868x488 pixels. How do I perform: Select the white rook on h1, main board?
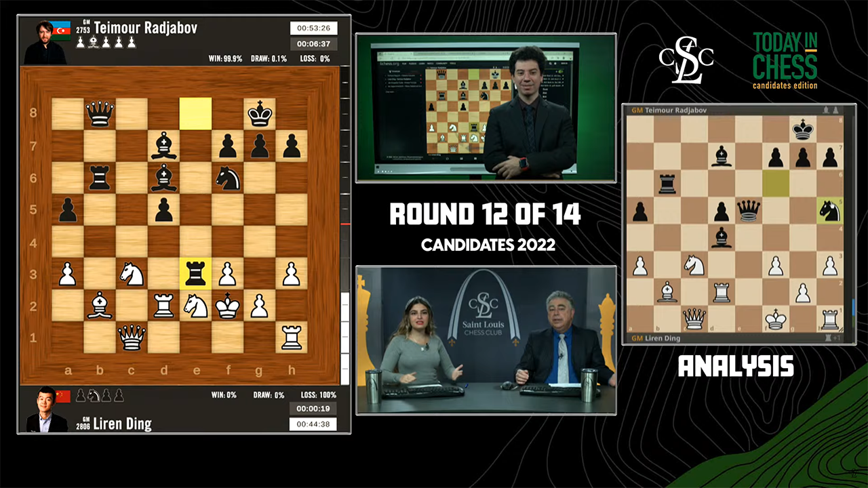[291, 337]
